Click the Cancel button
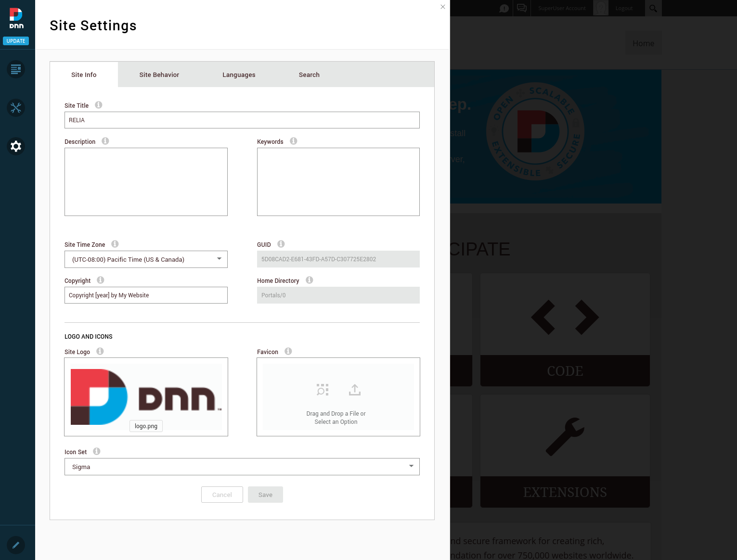This screenshot has width=737, height=560. point(222,495)
